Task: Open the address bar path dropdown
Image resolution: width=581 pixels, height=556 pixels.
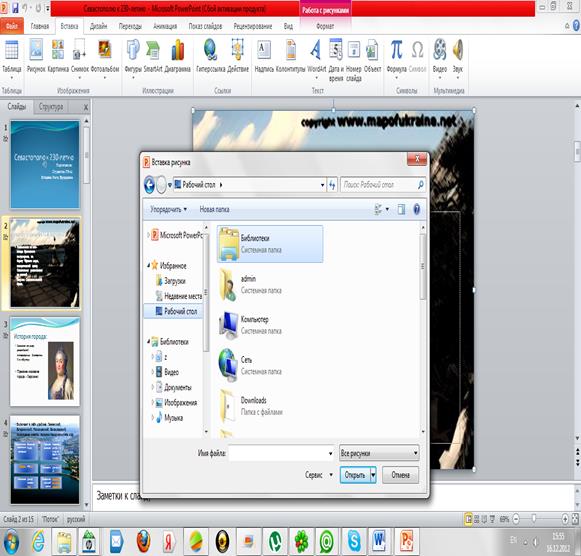Action: (x=322, y=185)
